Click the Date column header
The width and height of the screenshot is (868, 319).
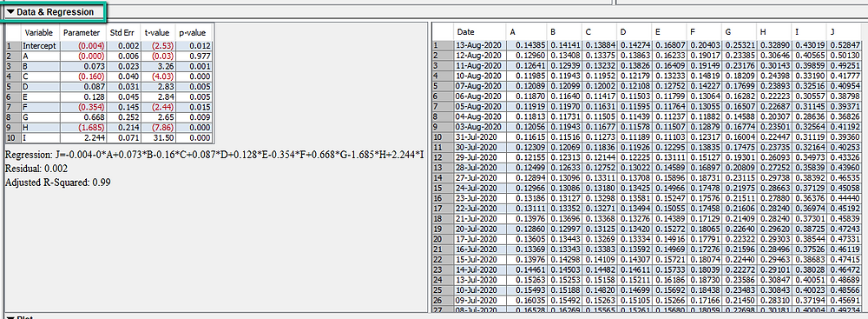pyautogui.click(x=479, y=32)
